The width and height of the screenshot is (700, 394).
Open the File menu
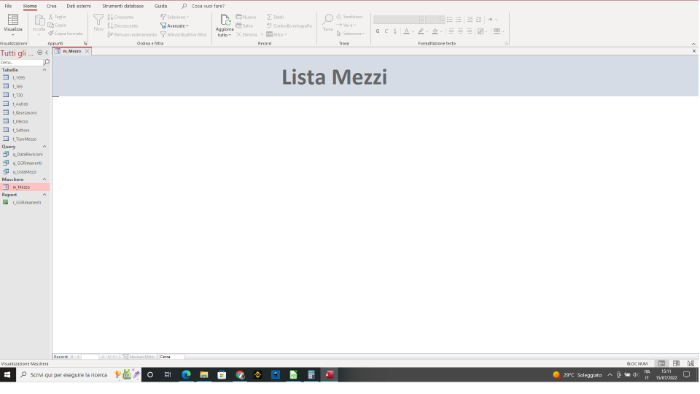click(x=8, y=6)
